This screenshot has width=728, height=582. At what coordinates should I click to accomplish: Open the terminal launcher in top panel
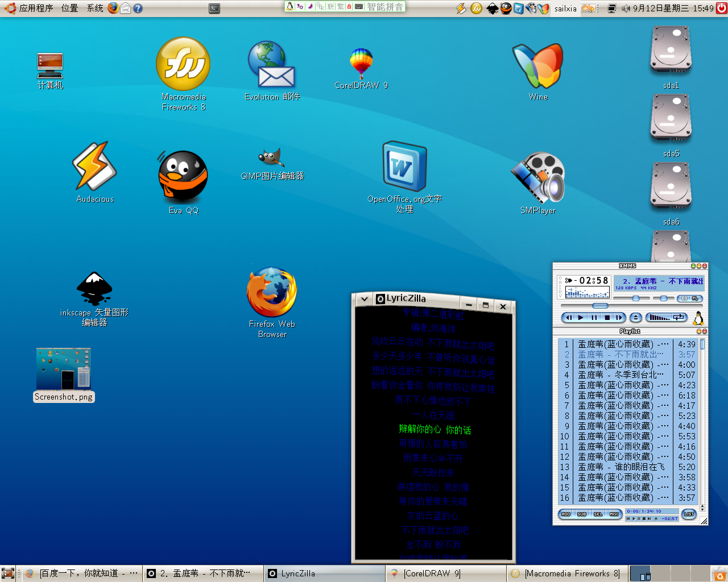[x=214, y=8]
